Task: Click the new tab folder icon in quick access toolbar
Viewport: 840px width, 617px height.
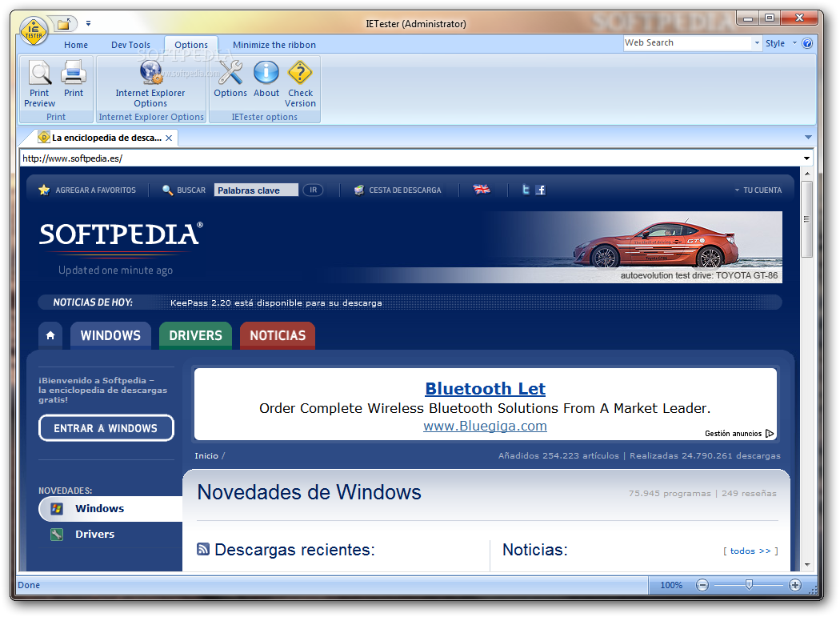Action: click(x=64, y=24)
